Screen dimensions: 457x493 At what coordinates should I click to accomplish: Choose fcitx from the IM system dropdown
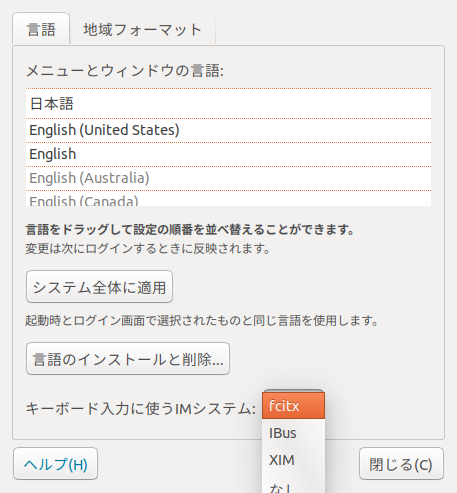(293, 406)
